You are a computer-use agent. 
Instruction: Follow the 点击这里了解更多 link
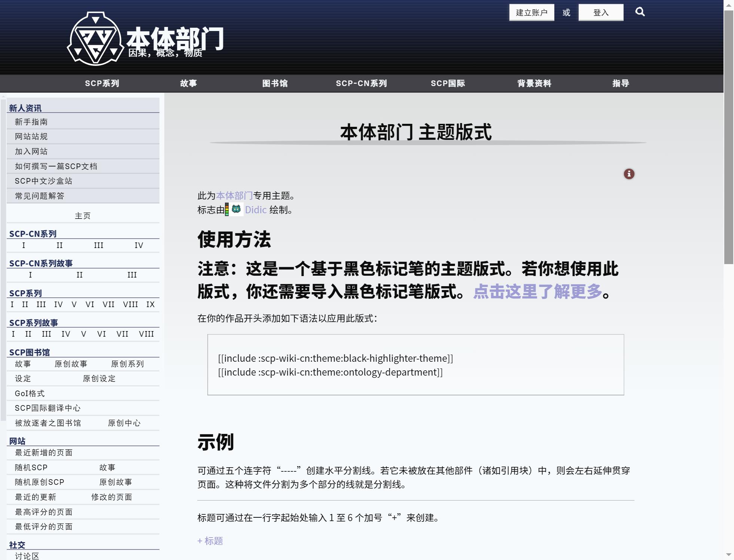pyautogui.click(x=537, y=291)
